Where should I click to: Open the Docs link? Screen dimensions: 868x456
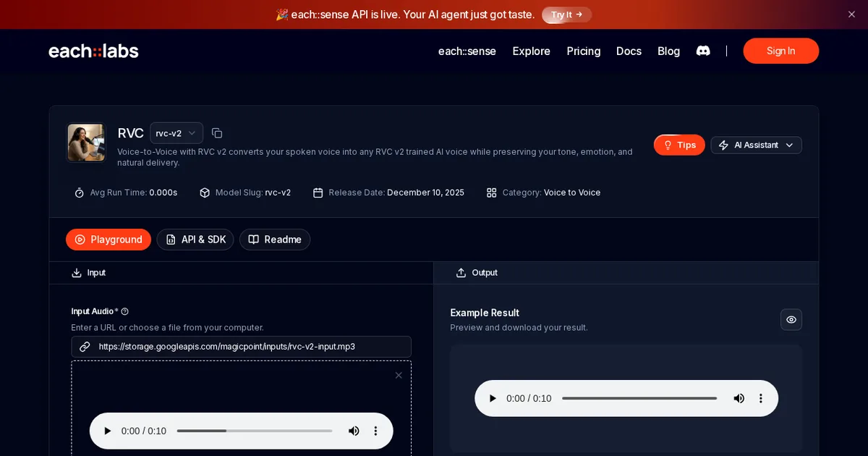629,51
